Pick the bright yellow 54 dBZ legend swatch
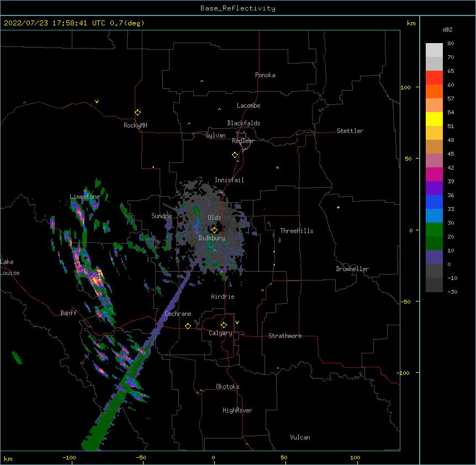The image size is (476, 465). click(x=434, y=119)
